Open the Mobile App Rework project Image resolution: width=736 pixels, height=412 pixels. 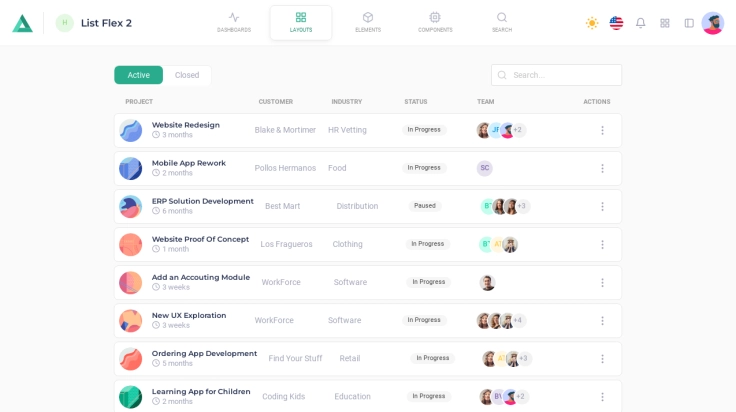click(x=188, y=163)
